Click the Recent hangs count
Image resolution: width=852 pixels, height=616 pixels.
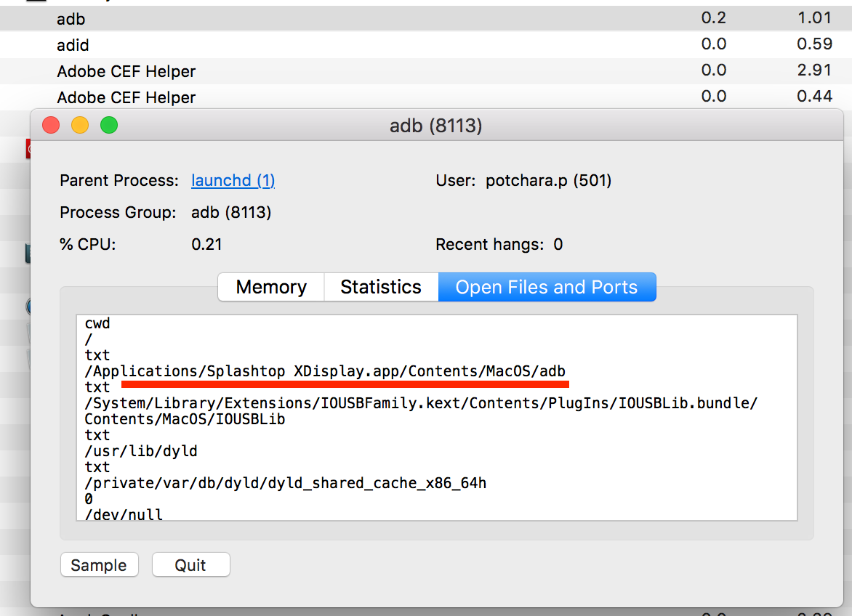[558, 244]
